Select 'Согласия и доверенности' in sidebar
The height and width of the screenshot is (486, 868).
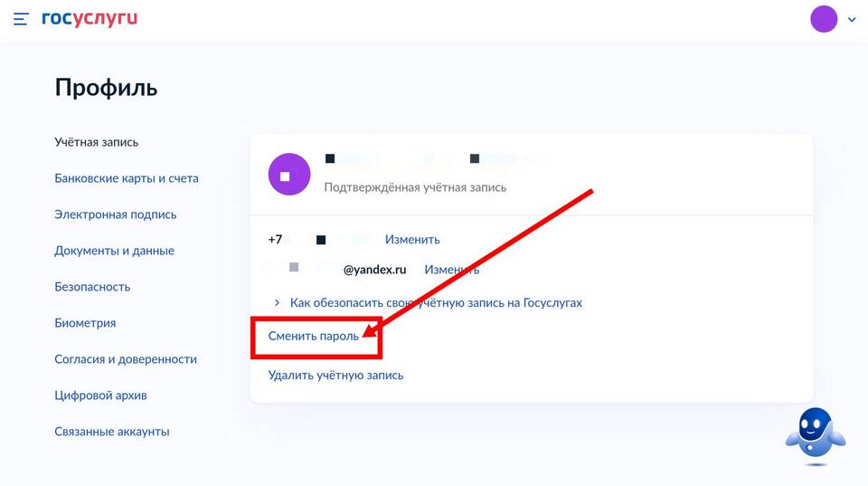coord(126,359)
